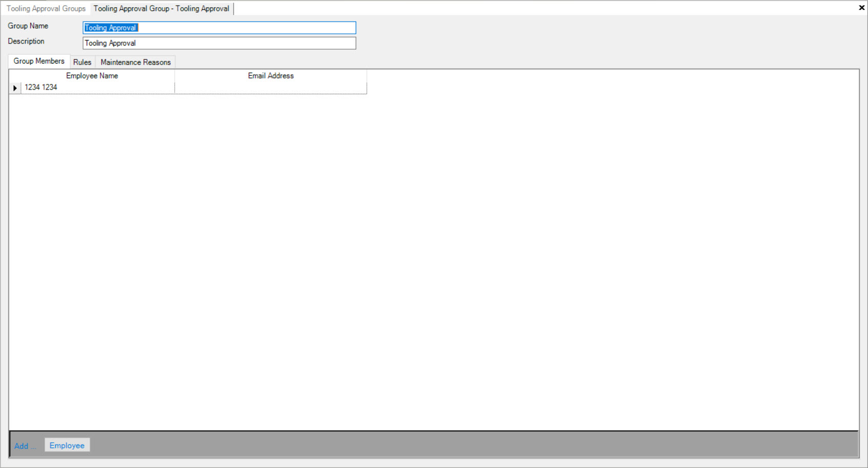The width and height of the screenshot is (868, 468).
Task: Click the Add ... label in the bottom bar
Action: coord(25,446)
